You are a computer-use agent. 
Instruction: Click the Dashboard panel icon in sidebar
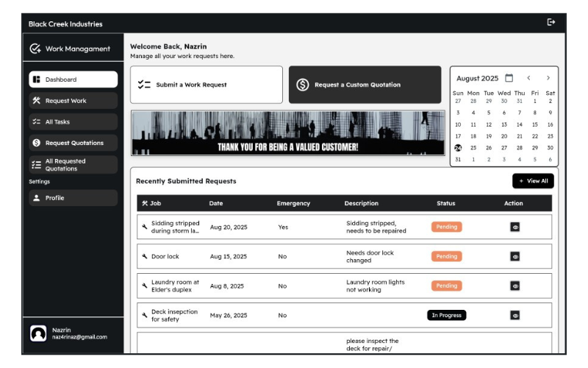[36, 79]
